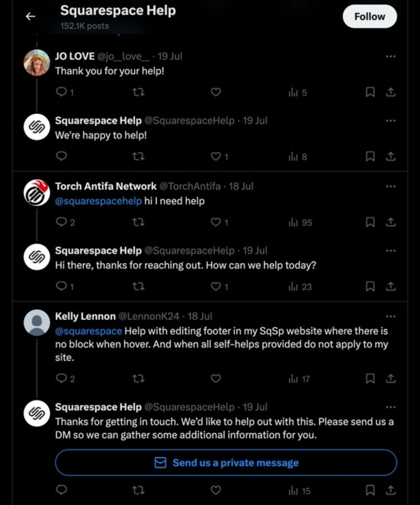Open the @squarespacehelp mention link
This screenshot has height=505, width=420.
(97, 201)
